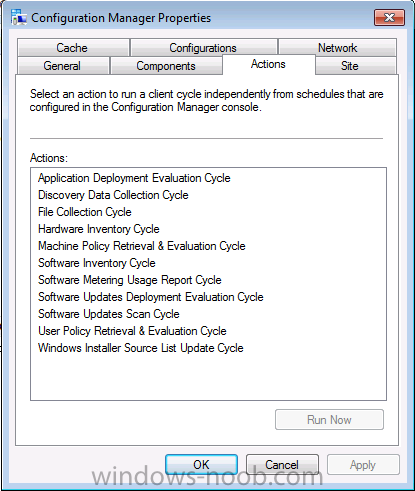Close the Configuration Manager Properties dialog
This screenshot has width=415, height=491.
[x=389, y=17]
